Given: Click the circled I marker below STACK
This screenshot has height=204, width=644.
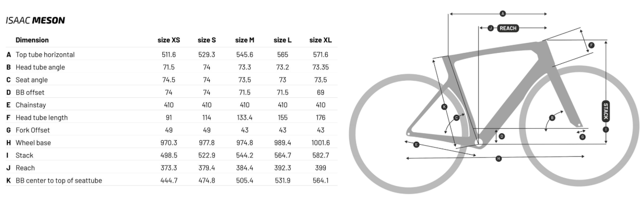Looking at the screenshot, I should coord(605,129).
